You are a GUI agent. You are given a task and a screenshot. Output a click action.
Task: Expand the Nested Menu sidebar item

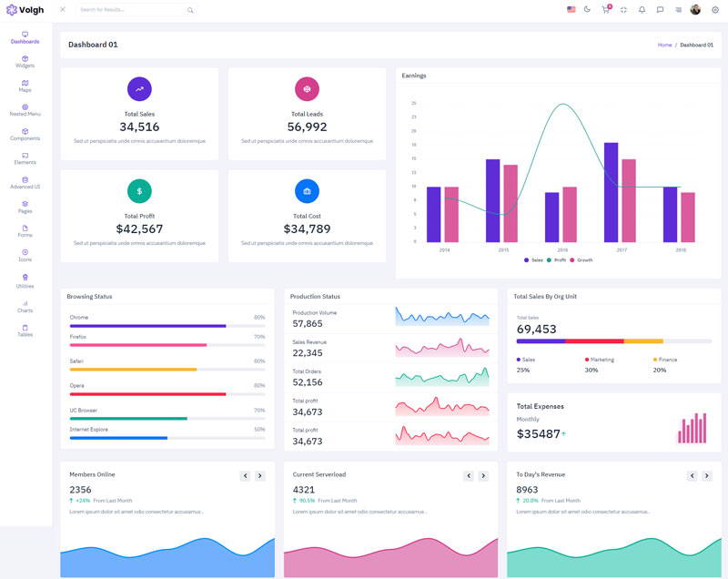pyautogui.click(x=25, y=110)
